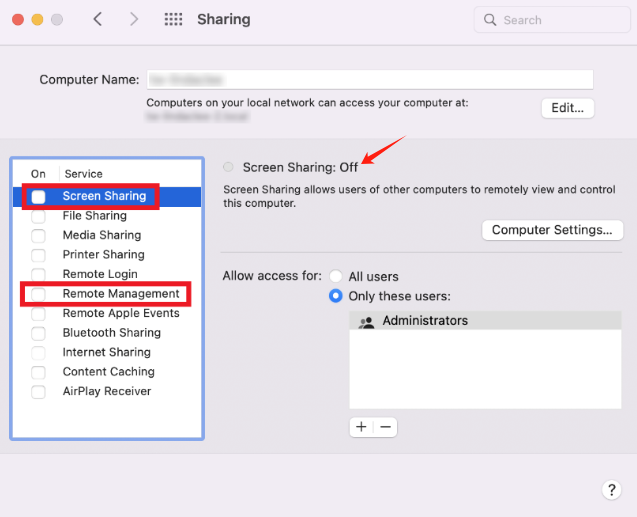Viewport: 637px width, 517px height.
Task: Add a user with the plus button
Action: 361,427
